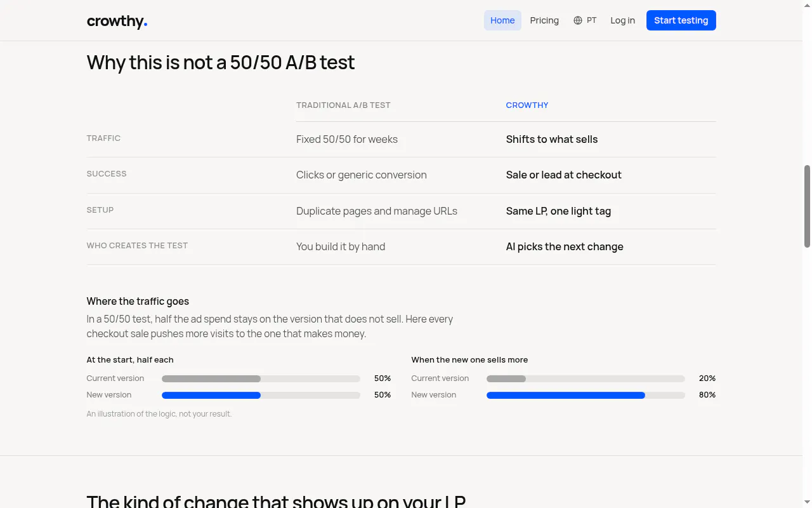Select the CROWTHY column header

(x=527, y=105)
